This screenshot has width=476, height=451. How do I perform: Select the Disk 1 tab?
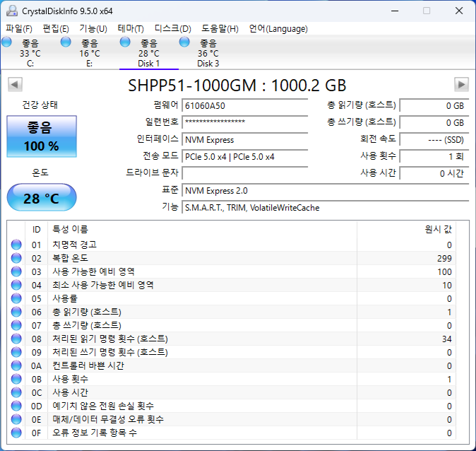pos(149,53)
